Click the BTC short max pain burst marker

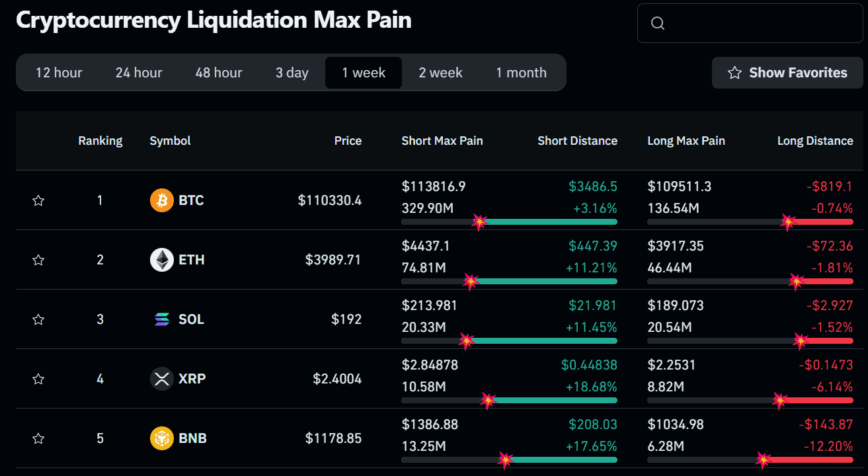coord(479,222)
